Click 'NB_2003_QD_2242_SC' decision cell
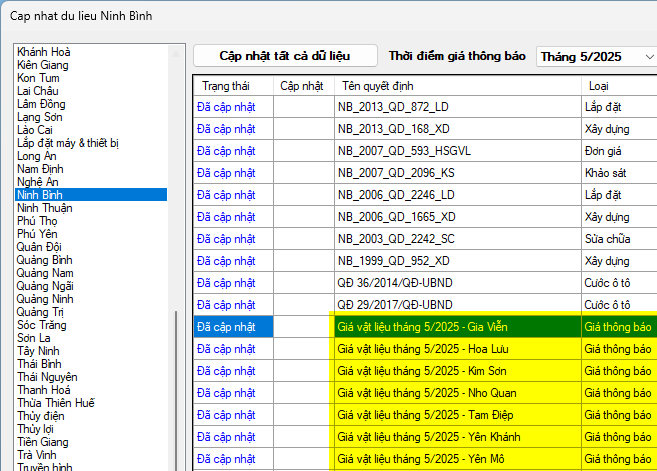This screenshot has width=657, height=471. [x=458, y=239]
